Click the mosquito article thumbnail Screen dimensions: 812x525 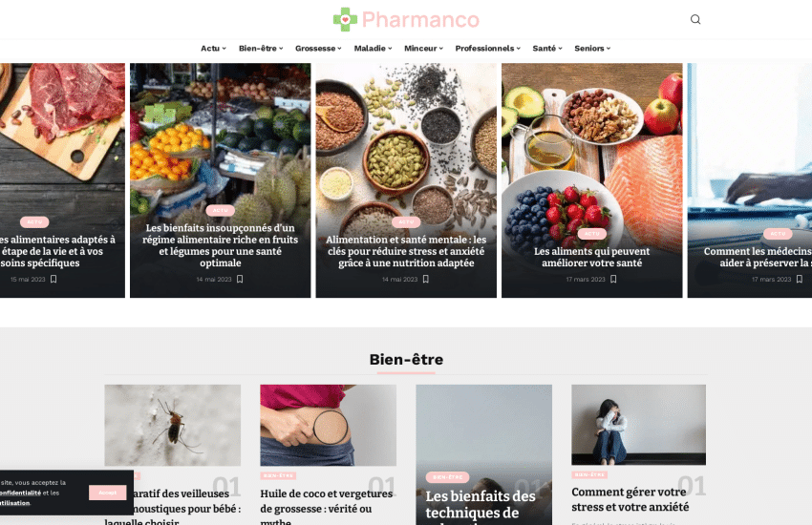tap(173, 425)
